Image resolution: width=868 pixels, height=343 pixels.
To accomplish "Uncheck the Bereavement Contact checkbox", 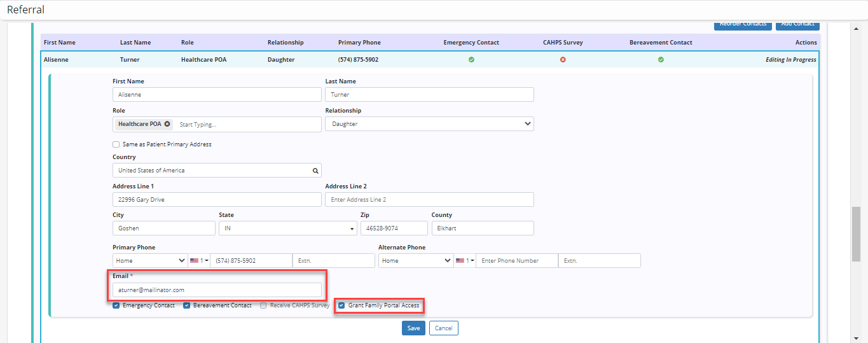I will pyautogui.click(x=187, y=305).
